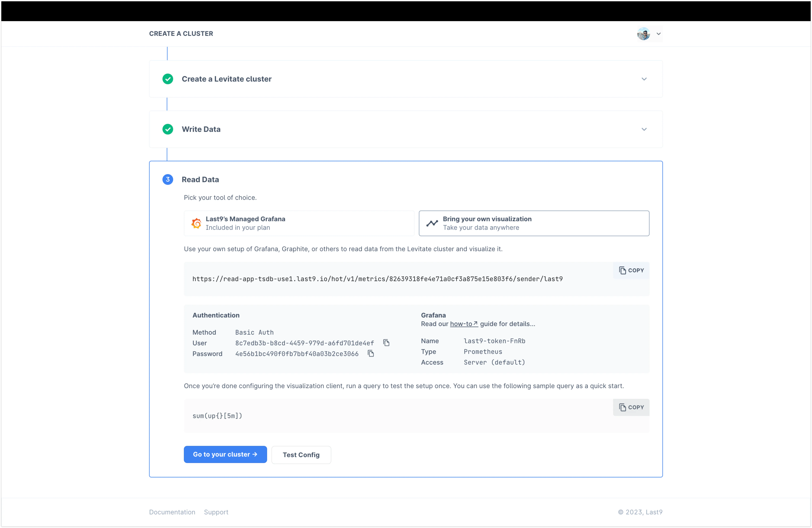Open the account dropdown arrow
The height and width of the screenshot is (528, 812).
pyautogui.click(x=659, y=34)
